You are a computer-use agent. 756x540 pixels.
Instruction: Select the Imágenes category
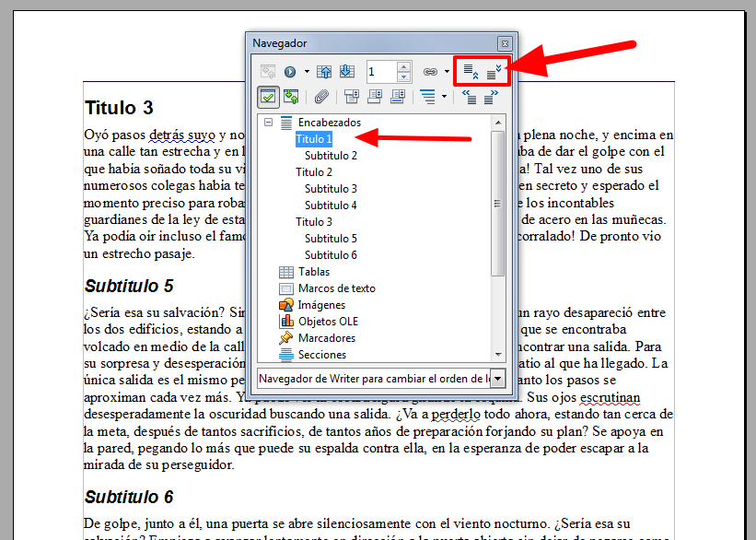[x=321, y=305]
